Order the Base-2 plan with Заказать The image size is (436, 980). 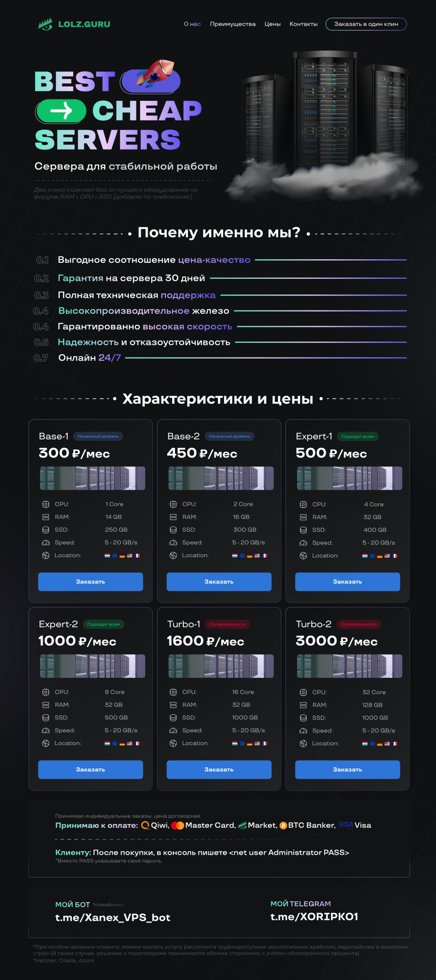click(219, 582)
